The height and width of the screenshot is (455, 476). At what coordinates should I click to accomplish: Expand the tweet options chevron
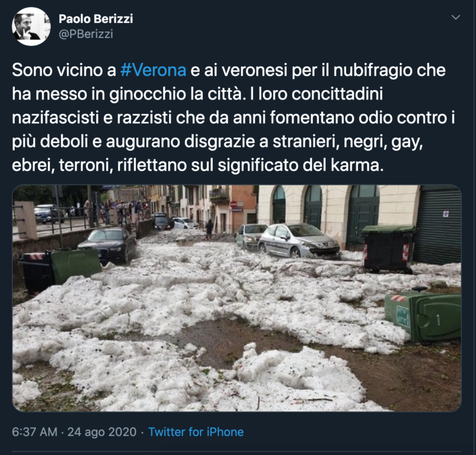[x=456, y=17]
